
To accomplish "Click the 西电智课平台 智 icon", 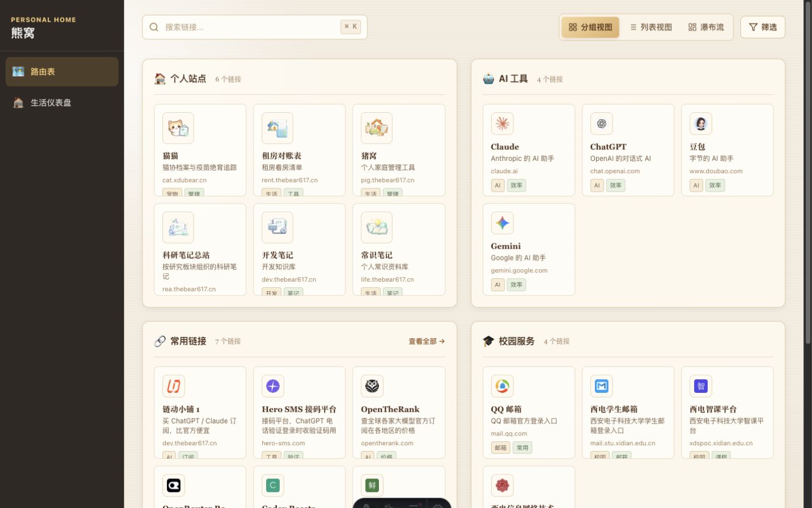I will (x=700, y=386).
